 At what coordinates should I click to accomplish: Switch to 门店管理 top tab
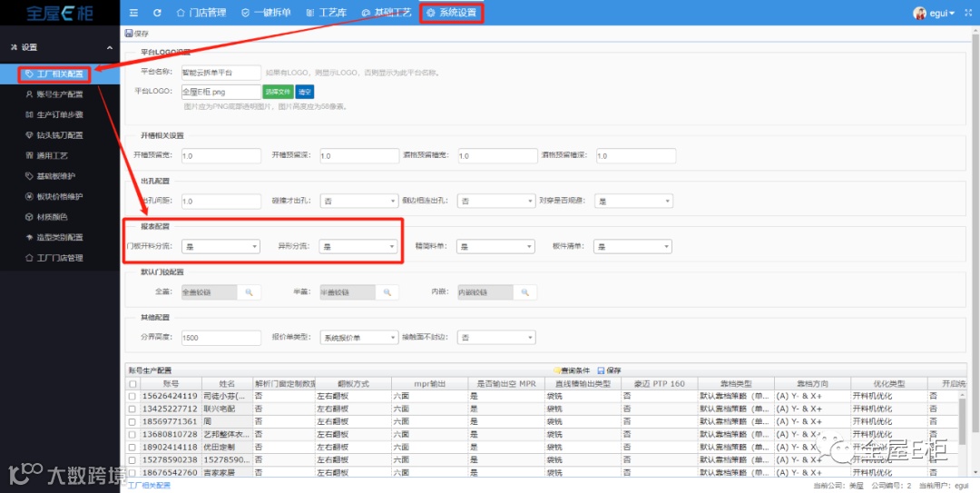click(201, 13)
